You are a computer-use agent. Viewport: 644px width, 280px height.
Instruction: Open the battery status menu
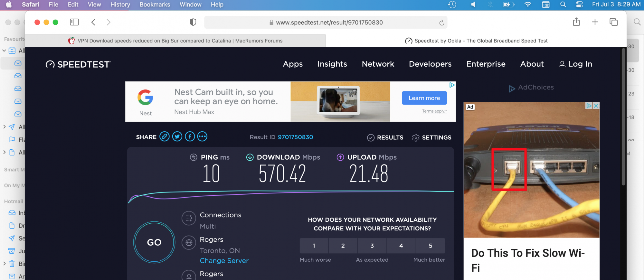pos(509,5)
